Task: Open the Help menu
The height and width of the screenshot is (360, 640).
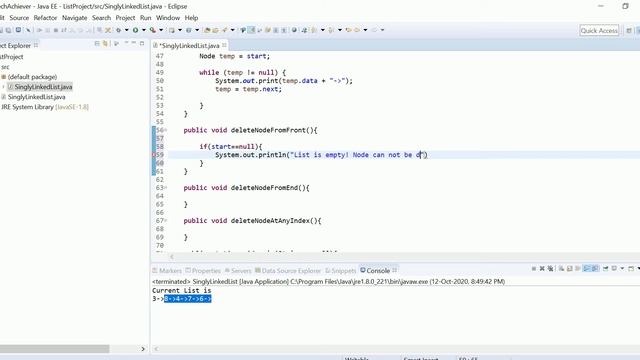Action: pyautogui.click(x=191, y=18)
